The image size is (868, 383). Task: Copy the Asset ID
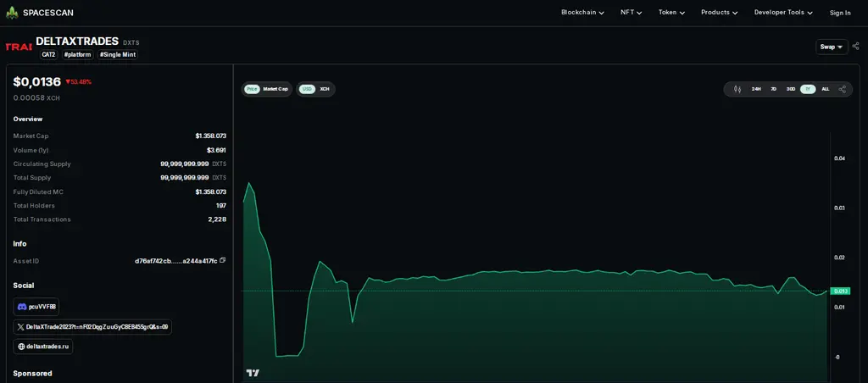pyautogui.click(x=223, y=260)
